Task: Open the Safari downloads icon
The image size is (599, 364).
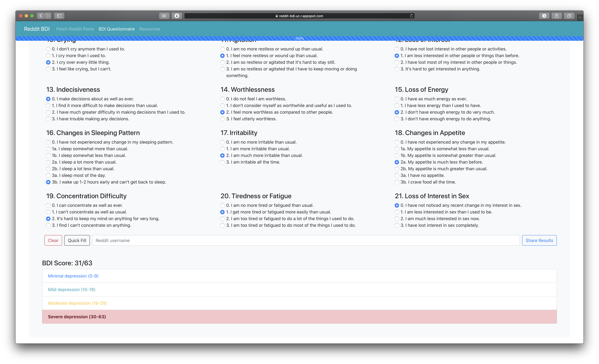Action: click(x=544, y=16)
